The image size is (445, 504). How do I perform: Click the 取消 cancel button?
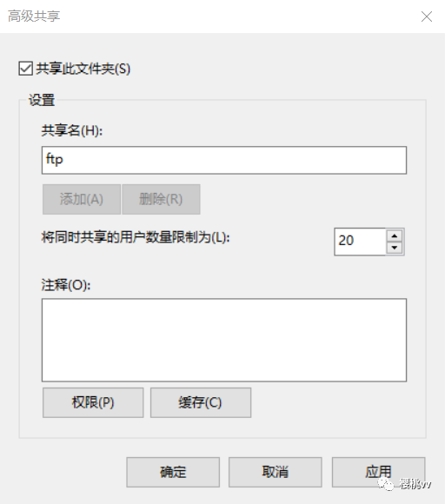point(276,472)
